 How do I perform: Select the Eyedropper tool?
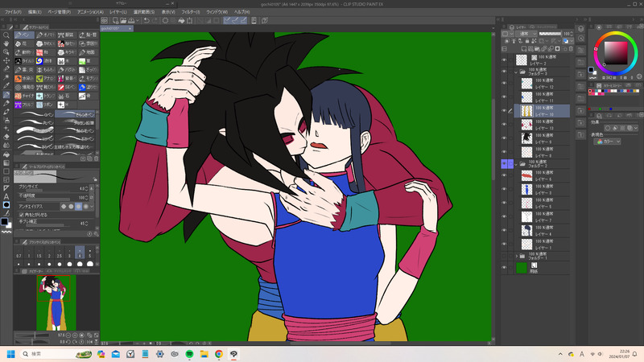[6, 86]
